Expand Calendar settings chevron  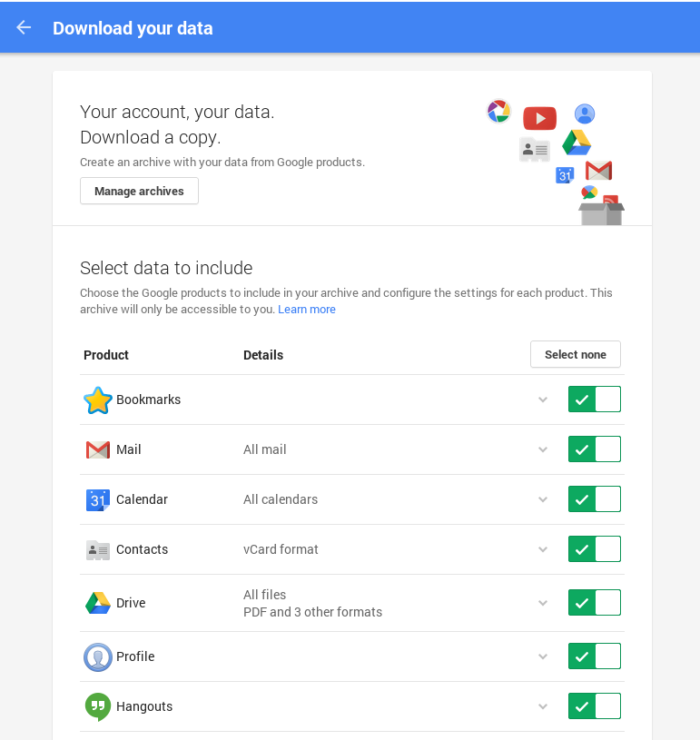tap(543, 499)
